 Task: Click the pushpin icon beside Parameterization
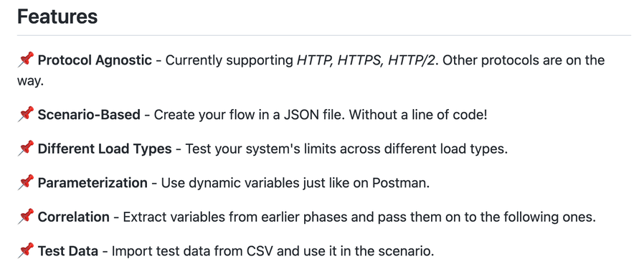pyautogui.click(x=26, y=182)
